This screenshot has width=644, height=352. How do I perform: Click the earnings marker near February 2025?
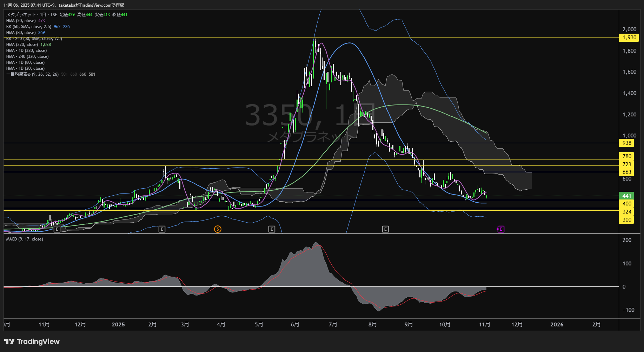click(162, 229)
